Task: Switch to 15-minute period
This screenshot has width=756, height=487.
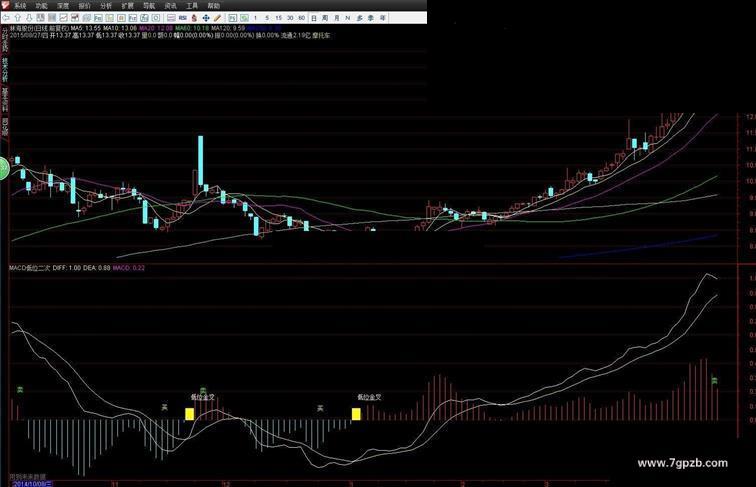Action: 278,18
